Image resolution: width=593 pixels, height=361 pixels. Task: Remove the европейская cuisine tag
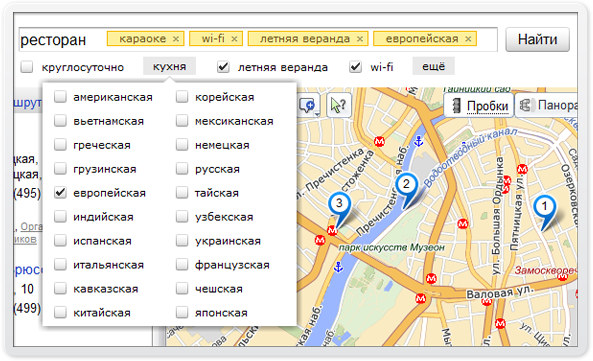point(468,39)
